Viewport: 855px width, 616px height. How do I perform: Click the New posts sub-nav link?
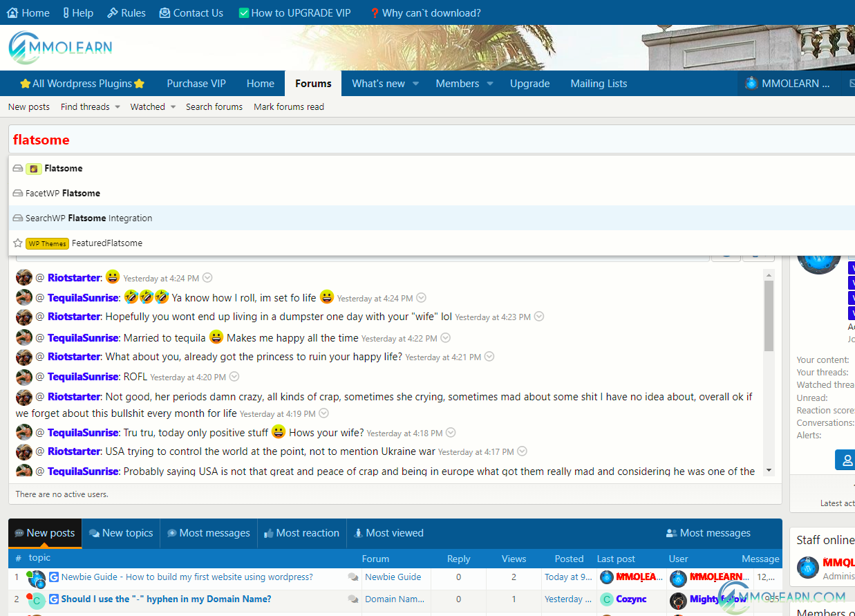(x=29, y=106)
